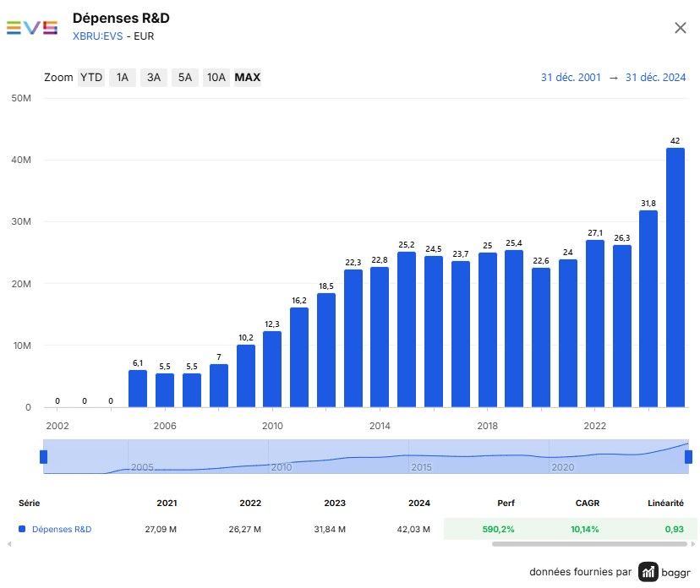Select the YTD zoom range
700x588 pixels.
coord(91,77)
